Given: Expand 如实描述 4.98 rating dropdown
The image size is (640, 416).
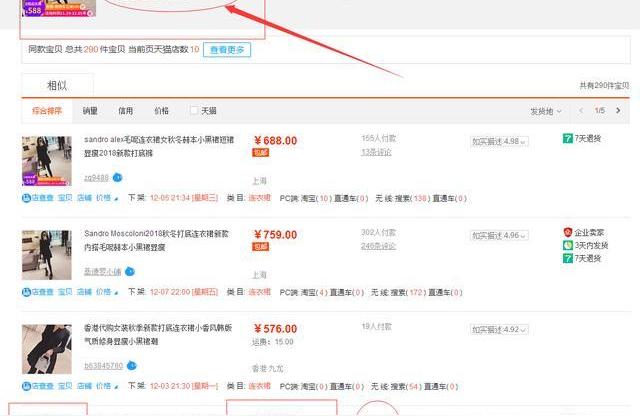Looking at the screenshot, I should click(499, 142).
